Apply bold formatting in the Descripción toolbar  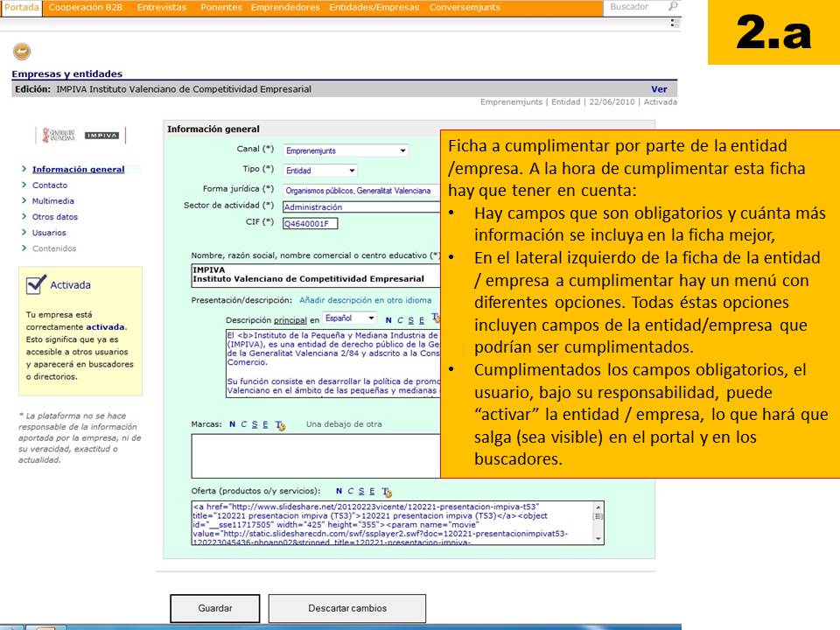coord(388,319)
